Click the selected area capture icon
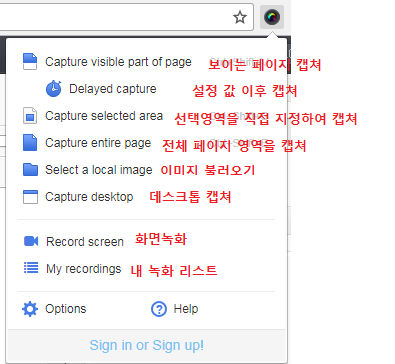Viewport: 395px width, 364px height. click(30, 116)
